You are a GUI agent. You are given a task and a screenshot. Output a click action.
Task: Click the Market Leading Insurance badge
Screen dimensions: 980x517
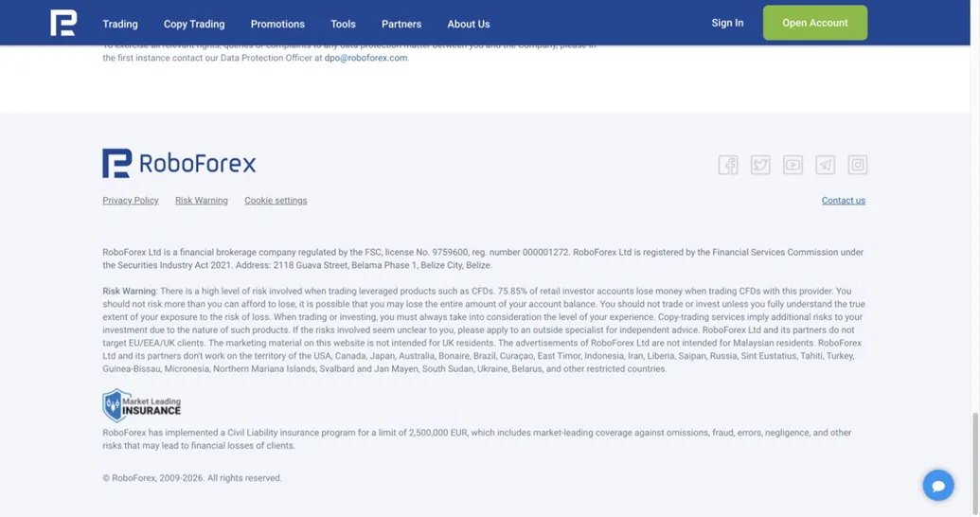point(142,405)
